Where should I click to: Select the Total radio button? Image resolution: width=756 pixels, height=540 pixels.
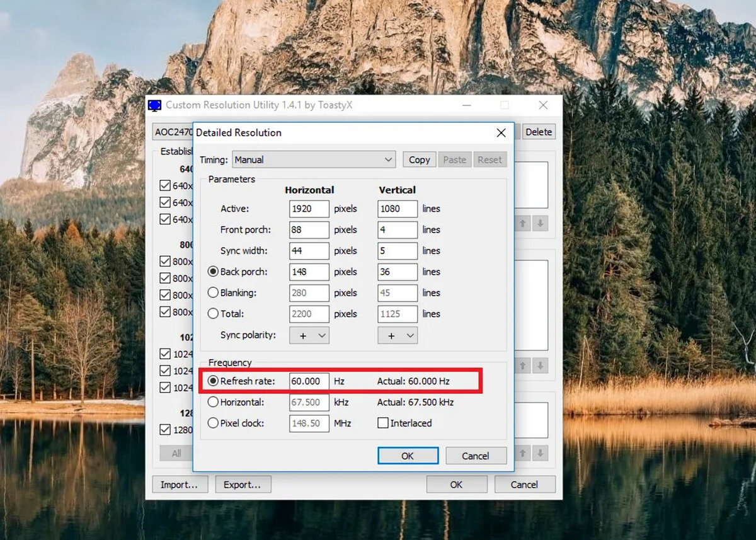213,313
